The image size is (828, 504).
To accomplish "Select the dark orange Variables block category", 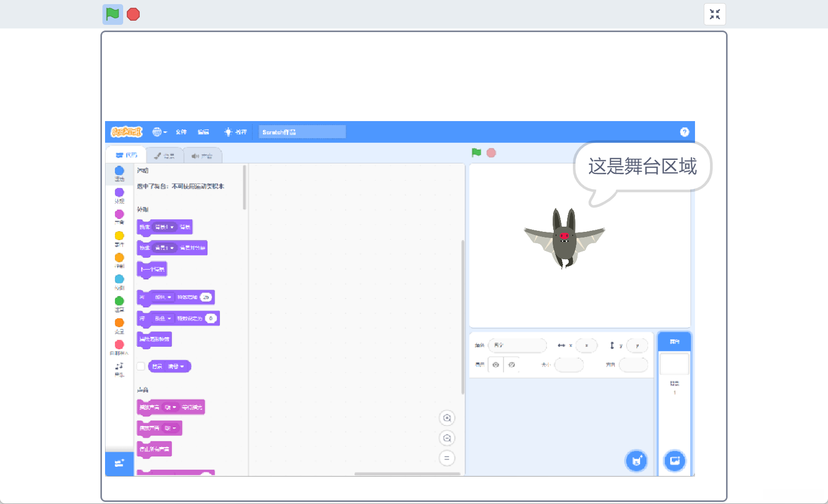I will pyautogui.click(x=120, y=326).
